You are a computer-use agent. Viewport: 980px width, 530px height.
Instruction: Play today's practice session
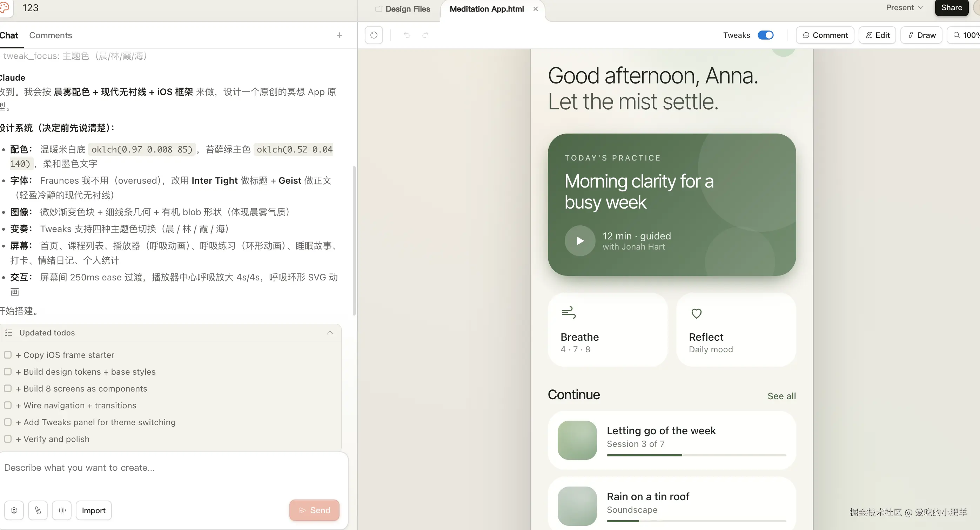(x=580, y=241)
